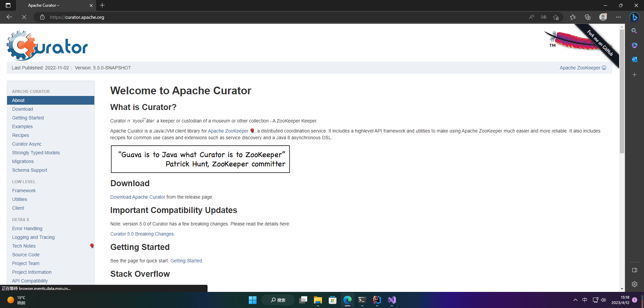Click the browser back arrow

click(x=9, y=17)
